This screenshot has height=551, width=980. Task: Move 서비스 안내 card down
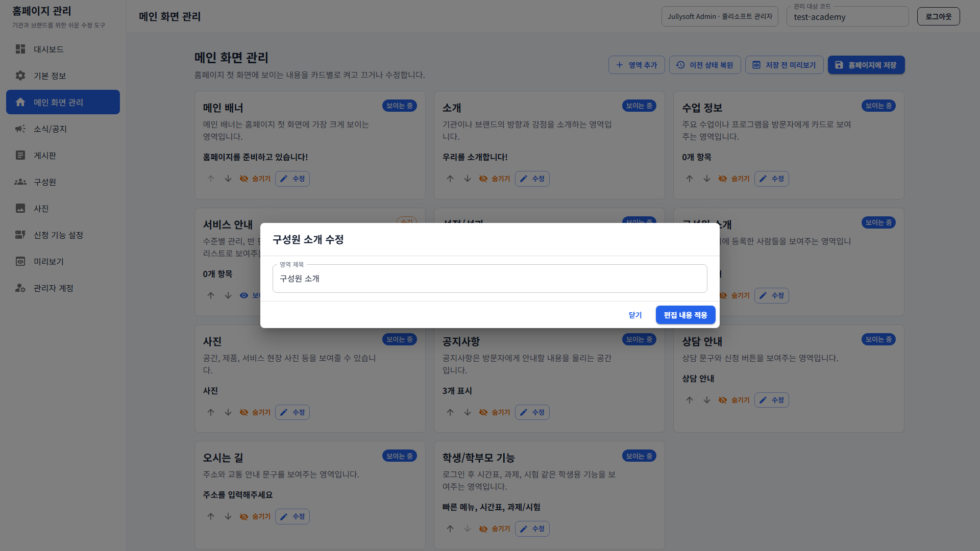228,295
